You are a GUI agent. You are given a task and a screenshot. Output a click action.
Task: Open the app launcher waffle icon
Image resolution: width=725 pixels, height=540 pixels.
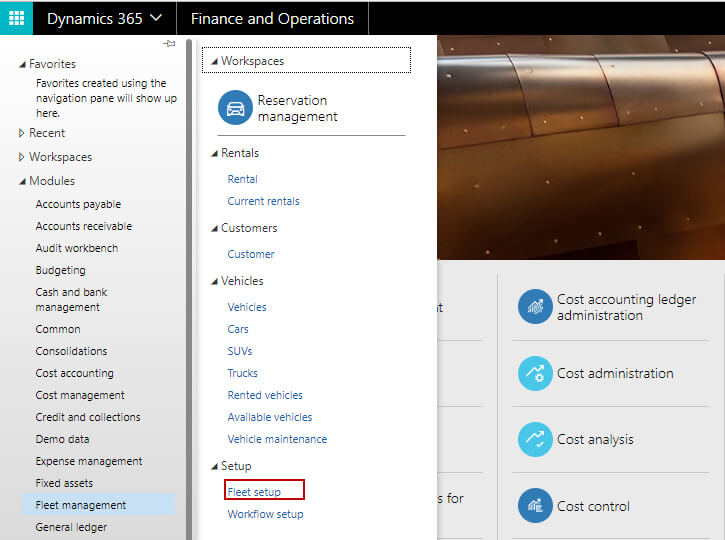[x=16, y=18]
